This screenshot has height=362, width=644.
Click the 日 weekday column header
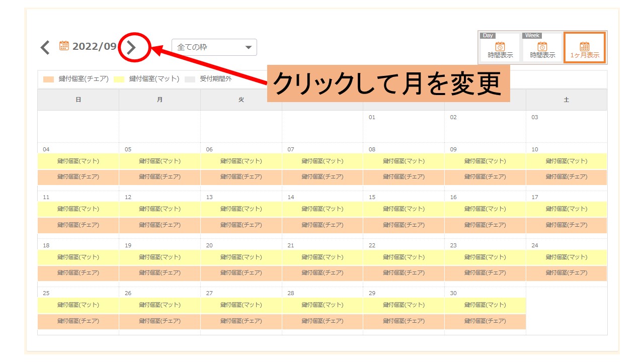(78, 100)
